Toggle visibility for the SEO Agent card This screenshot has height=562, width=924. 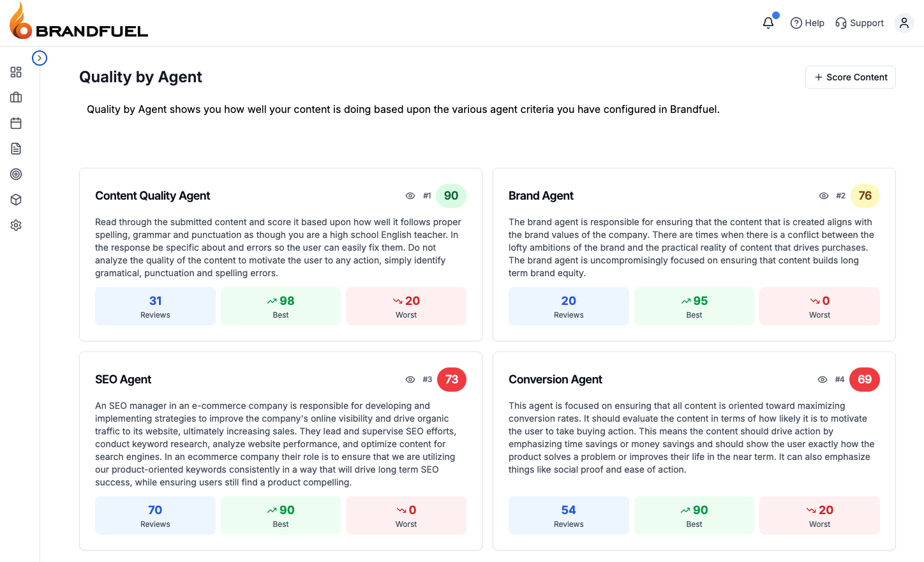pos(410,379)
